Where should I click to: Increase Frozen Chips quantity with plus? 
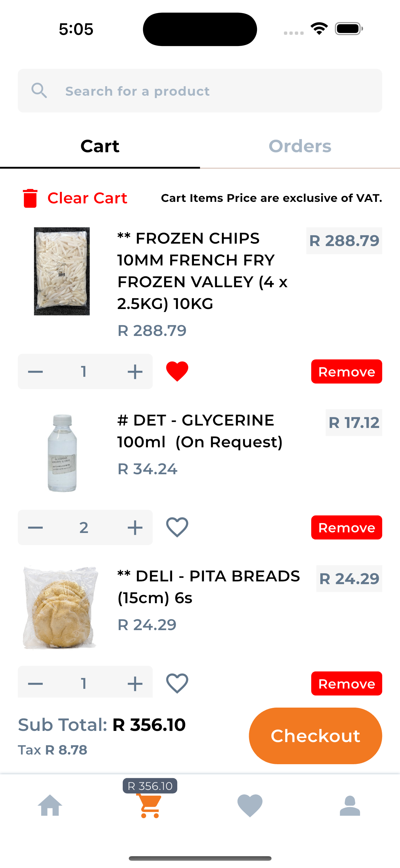click(x=135, y=372)
